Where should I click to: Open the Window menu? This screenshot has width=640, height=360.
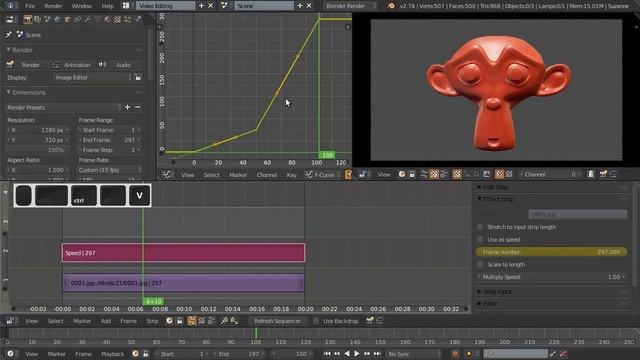(x=82, y=6)
